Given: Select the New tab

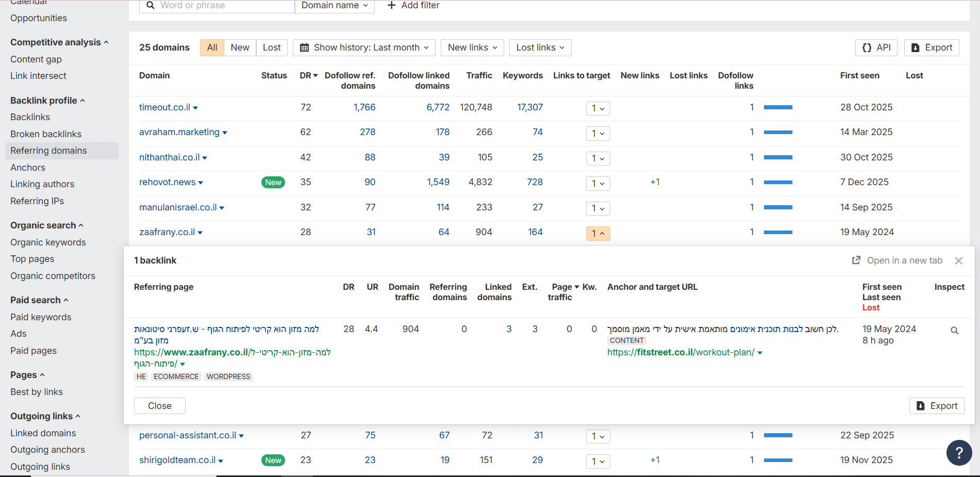Looking at the screenshot, I should coord(240,47).
